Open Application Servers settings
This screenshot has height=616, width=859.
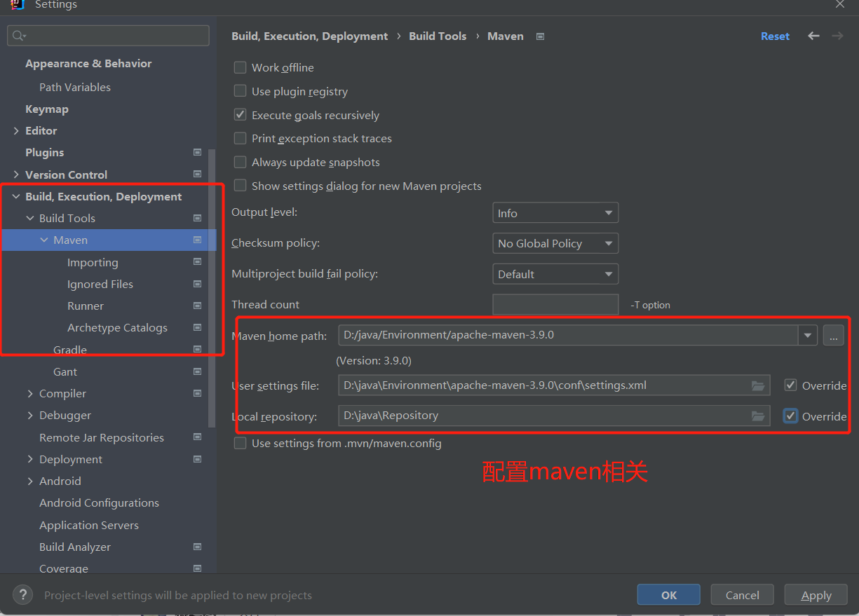(89, 525)
